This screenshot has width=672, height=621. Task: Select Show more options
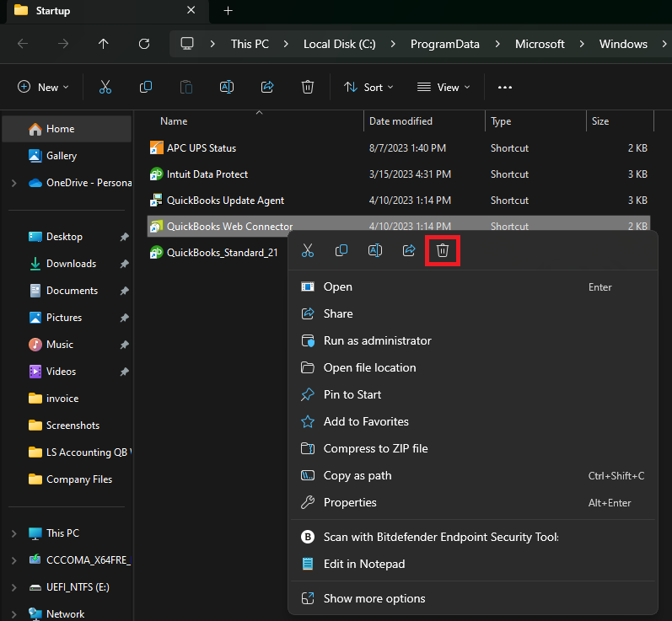473,599
